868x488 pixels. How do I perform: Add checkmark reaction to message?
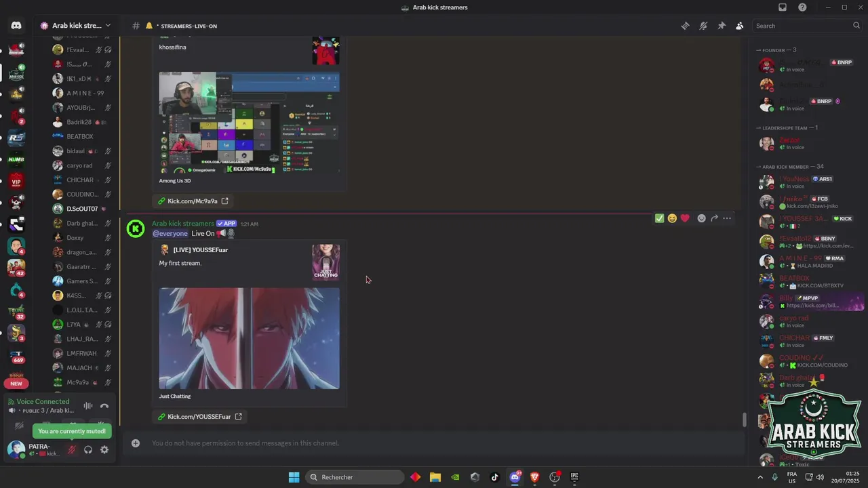(x=659, y=218)
